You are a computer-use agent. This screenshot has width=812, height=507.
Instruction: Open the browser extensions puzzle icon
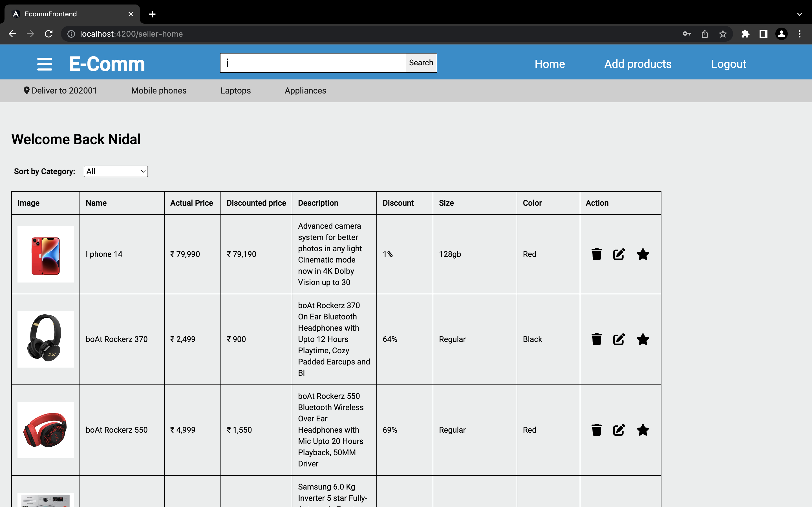tap(745, 34)
